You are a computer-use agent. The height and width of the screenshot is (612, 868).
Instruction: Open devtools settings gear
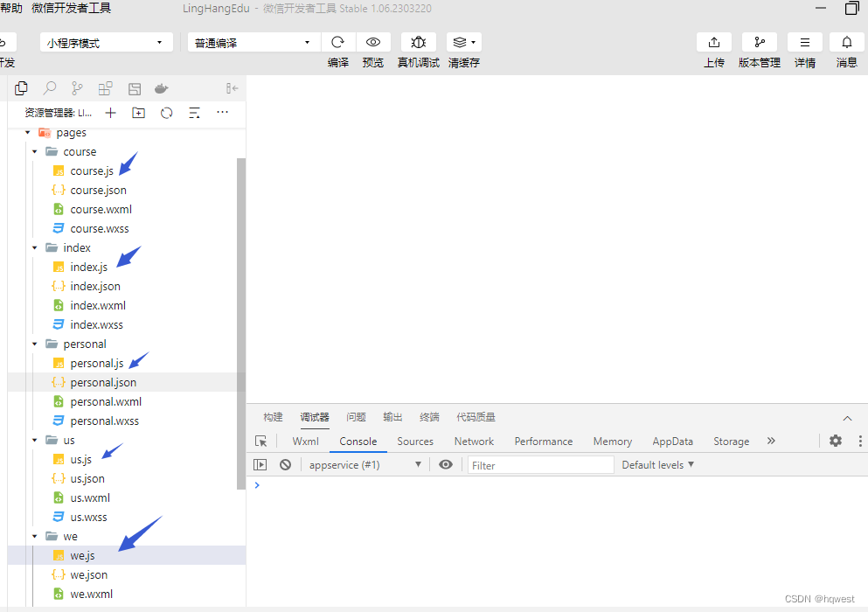click(x=836, y=441)
